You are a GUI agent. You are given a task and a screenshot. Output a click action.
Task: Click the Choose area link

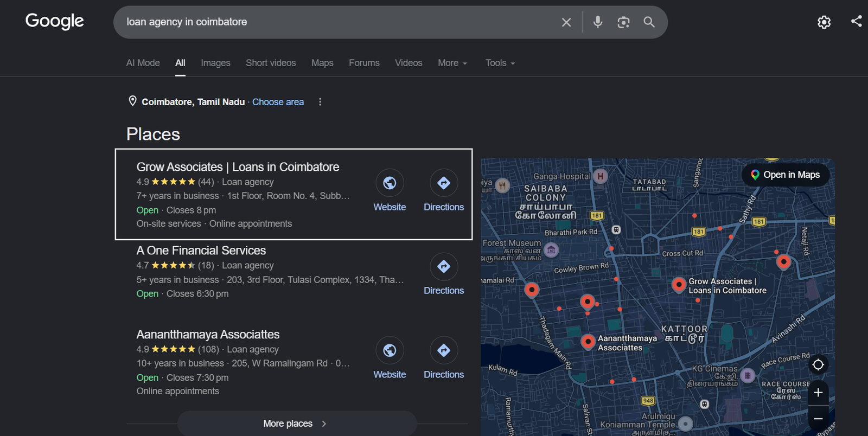click(x=278, y=102)
